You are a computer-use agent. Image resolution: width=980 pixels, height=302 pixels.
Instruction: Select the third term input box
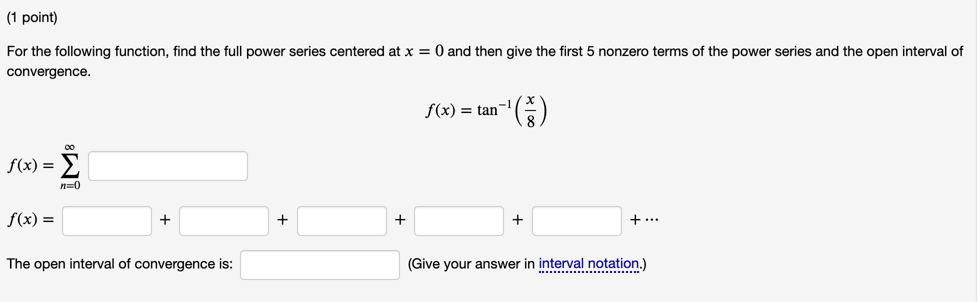tap(341, 220)
